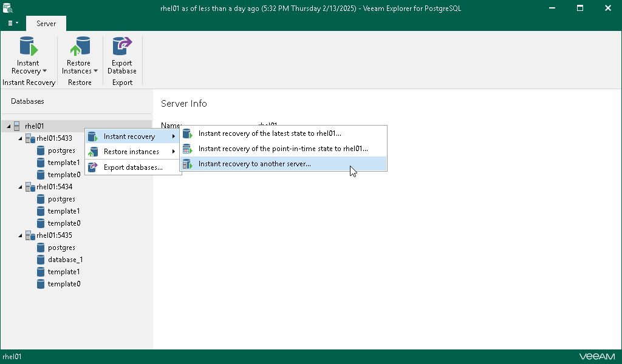Select the rhel01:5435 instance
Image resolution: width=622 pixels, height=364 pixels.
54,235
